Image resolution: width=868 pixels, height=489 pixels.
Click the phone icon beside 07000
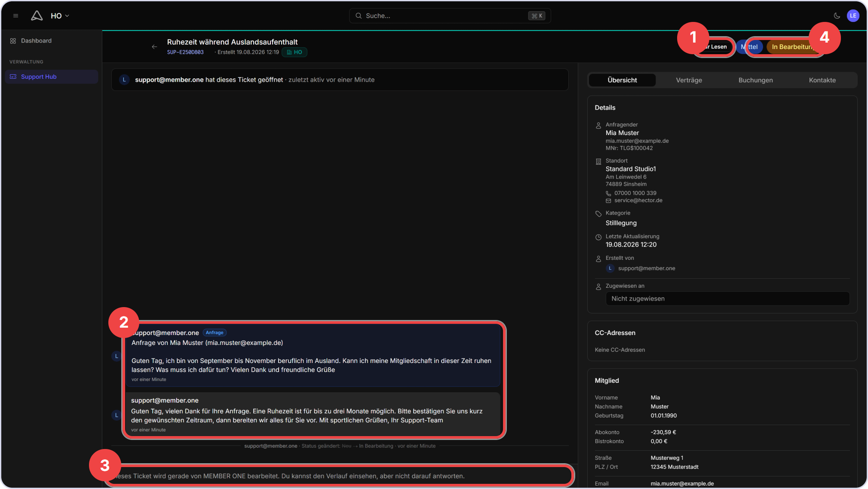tap(609, 194)
